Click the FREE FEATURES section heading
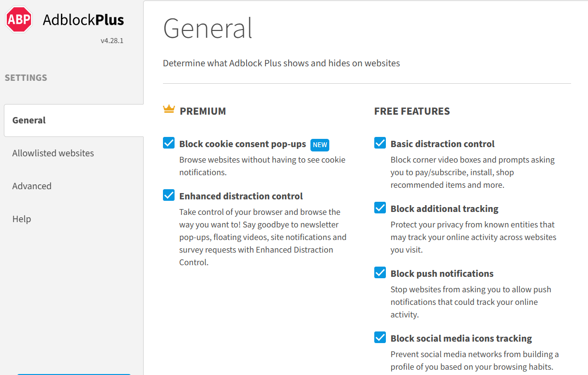 click(412, 111)
